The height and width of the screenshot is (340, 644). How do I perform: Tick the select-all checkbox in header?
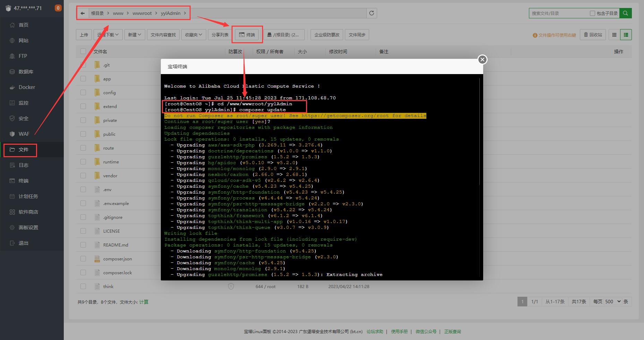pos(83,51)
